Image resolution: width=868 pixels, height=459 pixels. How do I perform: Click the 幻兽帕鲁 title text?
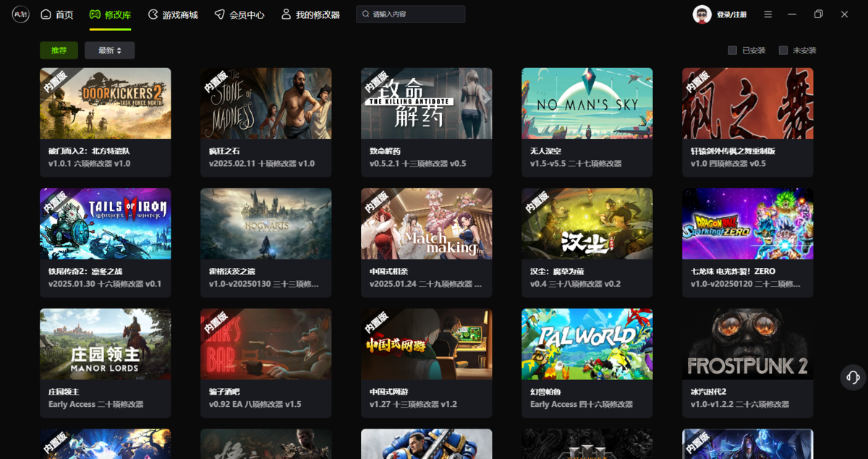pyautogui.click(x=545, y=391)
